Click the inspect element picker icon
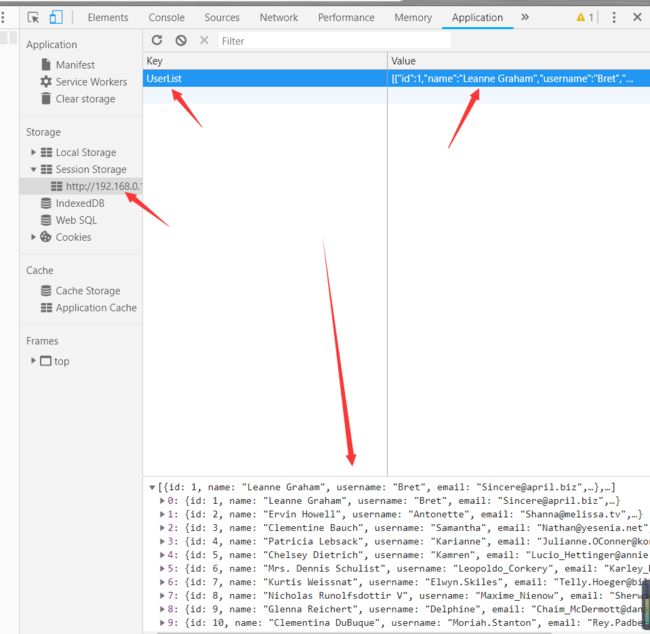 tap(34, 17)
